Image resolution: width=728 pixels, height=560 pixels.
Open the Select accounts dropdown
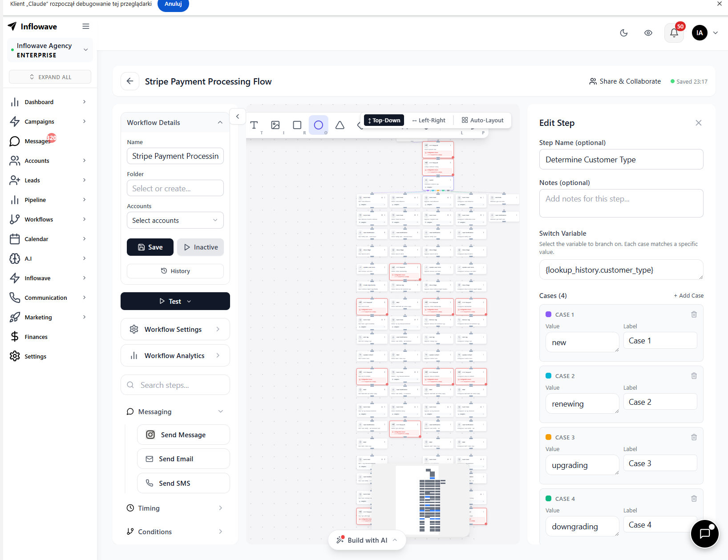[175, 220]
